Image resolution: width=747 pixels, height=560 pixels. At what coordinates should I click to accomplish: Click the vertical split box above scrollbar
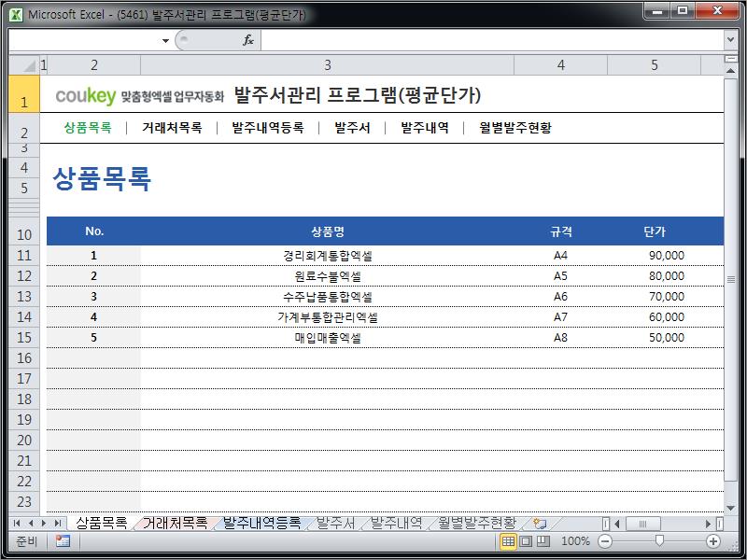tap(730, 59)
